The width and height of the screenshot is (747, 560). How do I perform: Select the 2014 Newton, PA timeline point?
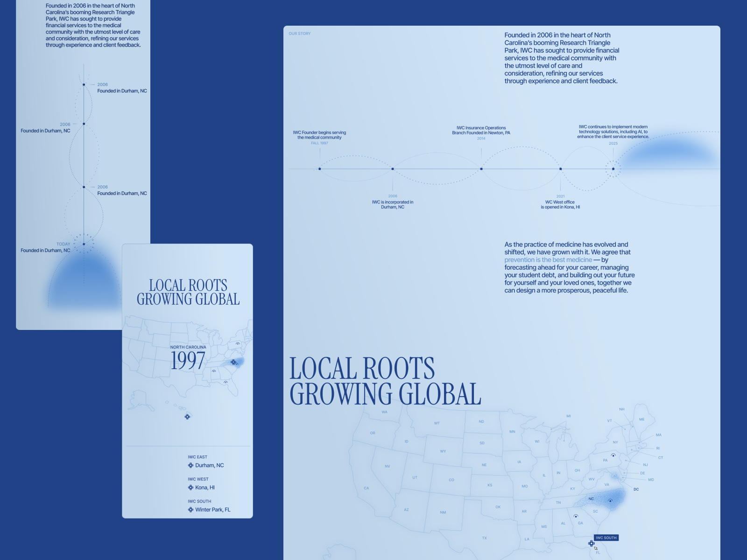click(x=481, y=169)
